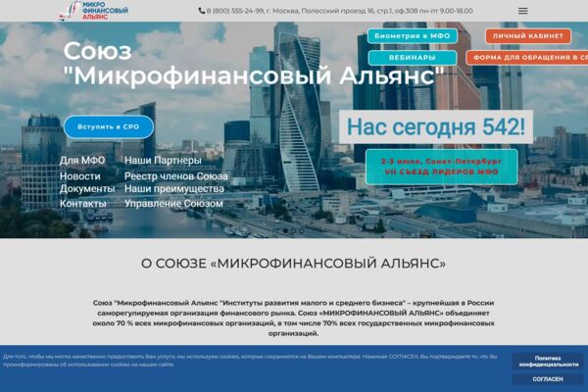This screenshot has height=392, width=588.
Task: Open Наши преимущества link
Action: point(174,189)
